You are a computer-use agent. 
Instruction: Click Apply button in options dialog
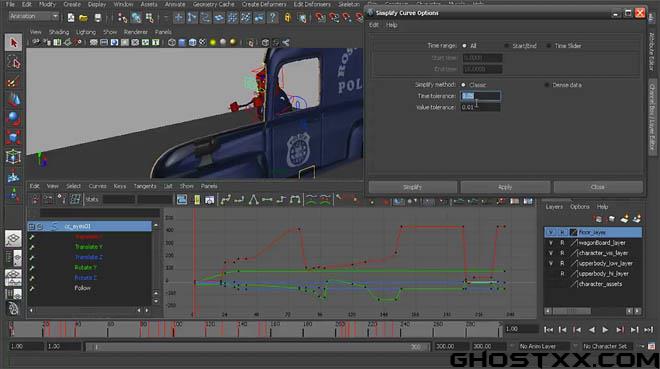point(505,187)
